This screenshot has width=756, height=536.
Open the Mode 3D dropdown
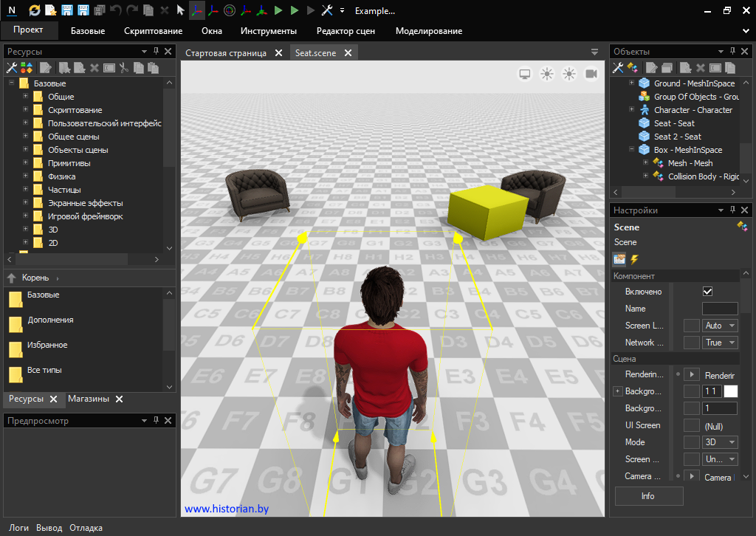pyautogui.click(x=721, y=442)
